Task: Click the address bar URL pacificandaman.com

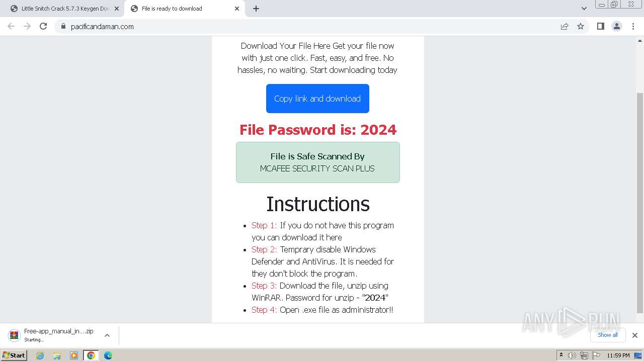Action: click(x=102, y=27)
